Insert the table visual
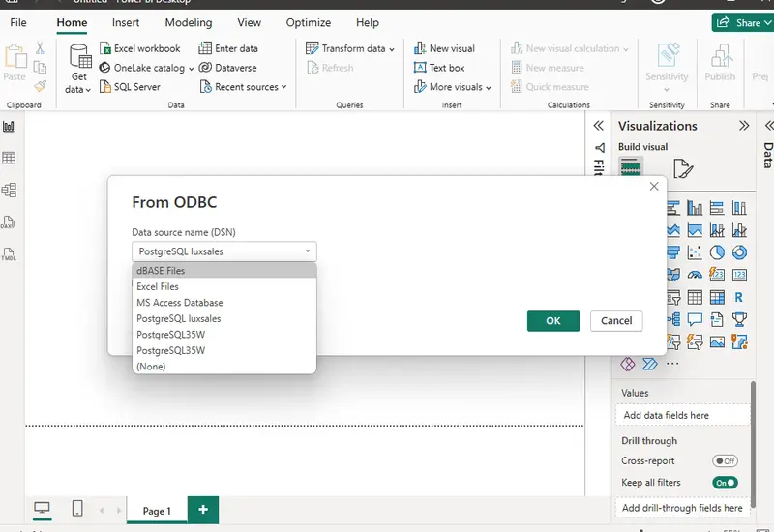The width and height of the screenshot is (774, 532). 695,297
